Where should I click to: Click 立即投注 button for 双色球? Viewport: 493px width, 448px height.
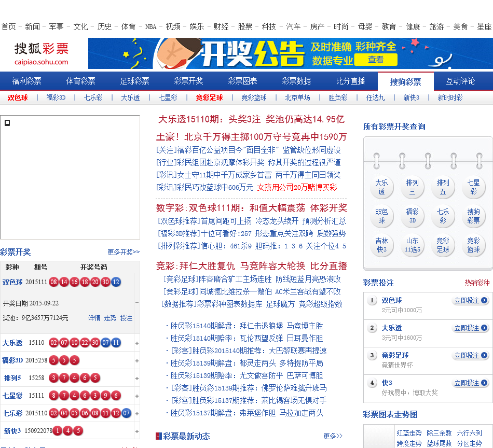[471, 301]
